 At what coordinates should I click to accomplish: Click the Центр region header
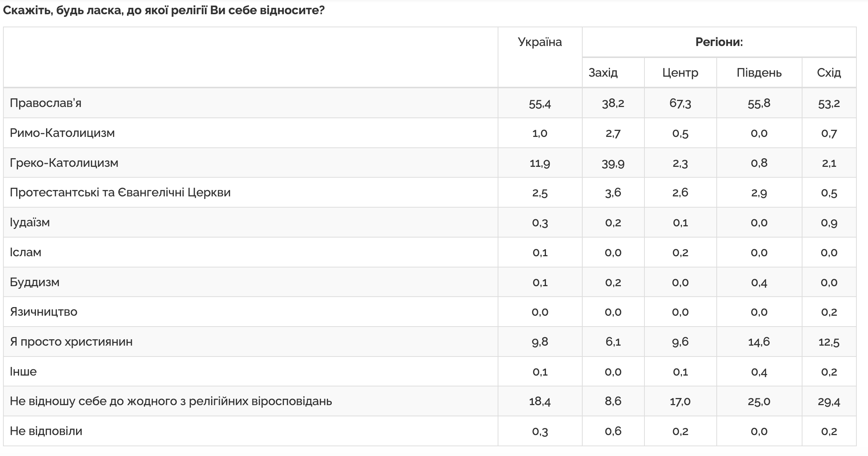[680, 73]
